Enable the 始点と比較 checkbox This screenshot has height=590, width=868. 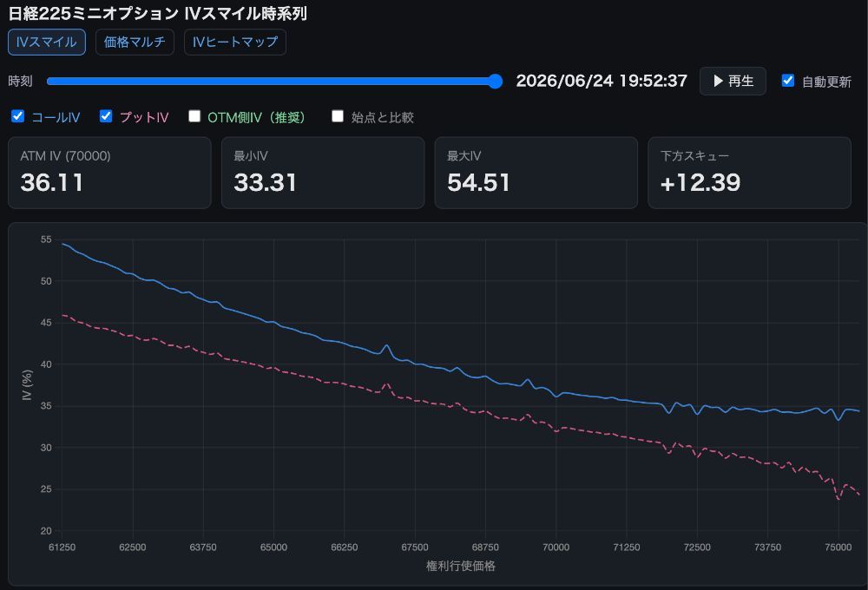[x=338, y=116]
